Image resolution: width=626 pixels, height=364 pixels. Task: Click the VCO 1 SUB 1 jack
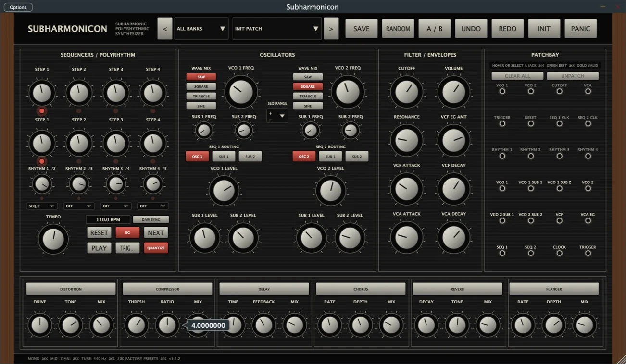(x=530, y=188)
